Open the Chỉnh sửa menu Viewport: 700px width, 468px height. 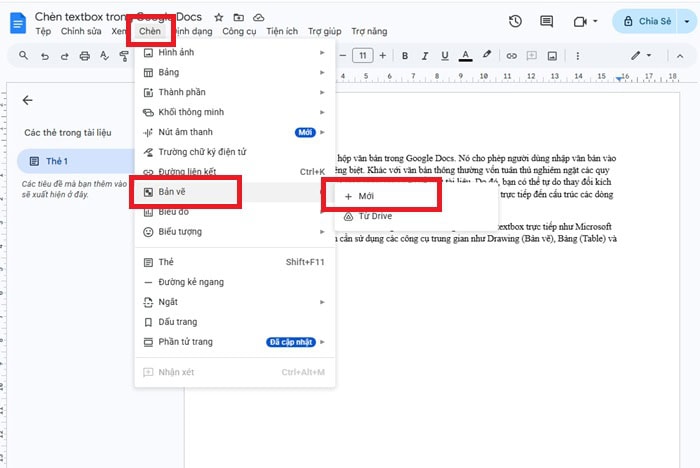tap(81, 31)
